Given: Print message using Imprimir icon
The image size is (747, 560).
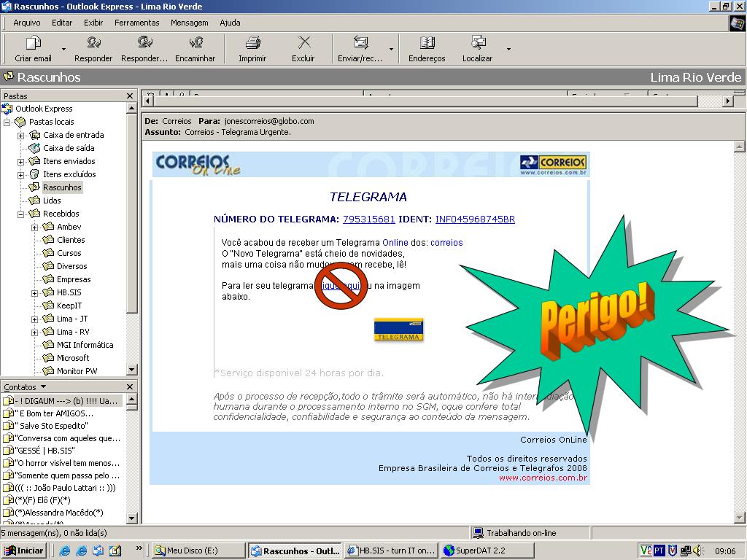Looking at the screenshot, I should tap(252, 43).
